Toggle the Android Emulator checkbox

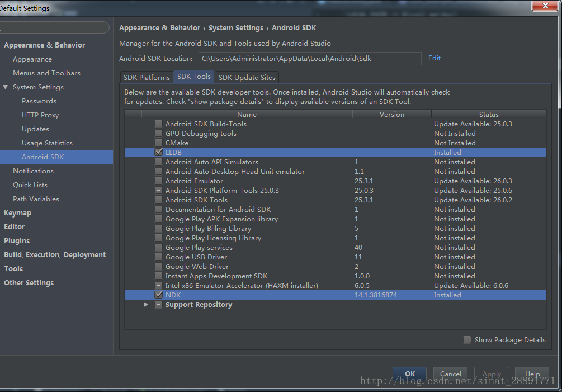pyautogui.click(x=158, y=181)
